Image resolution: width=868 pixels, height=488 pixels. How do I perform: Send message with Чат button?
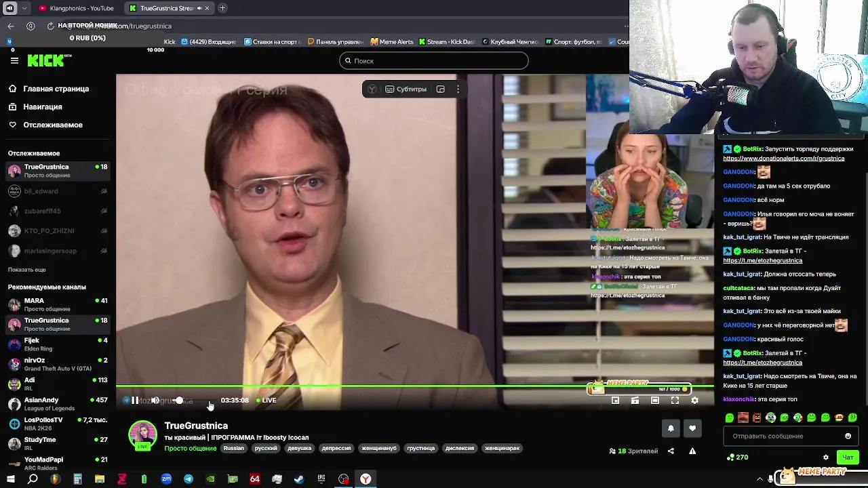[x=847, y=457]
